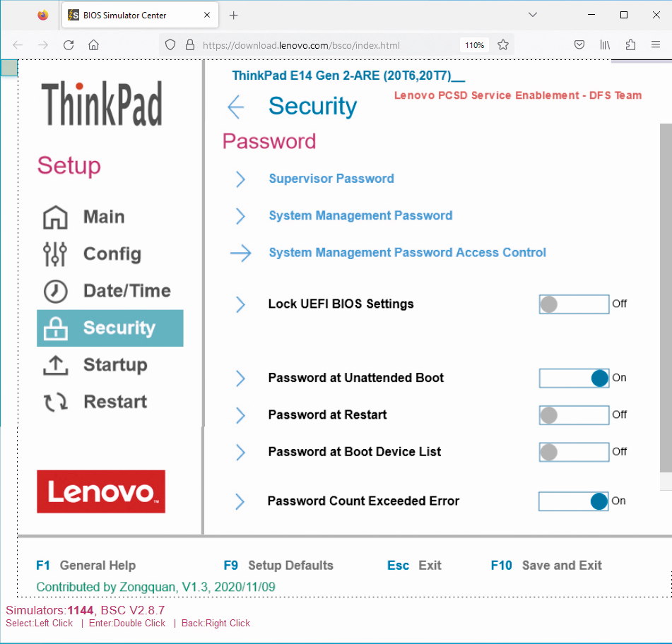
Task: Click F9 Setup Defaults
Action: 278,566
